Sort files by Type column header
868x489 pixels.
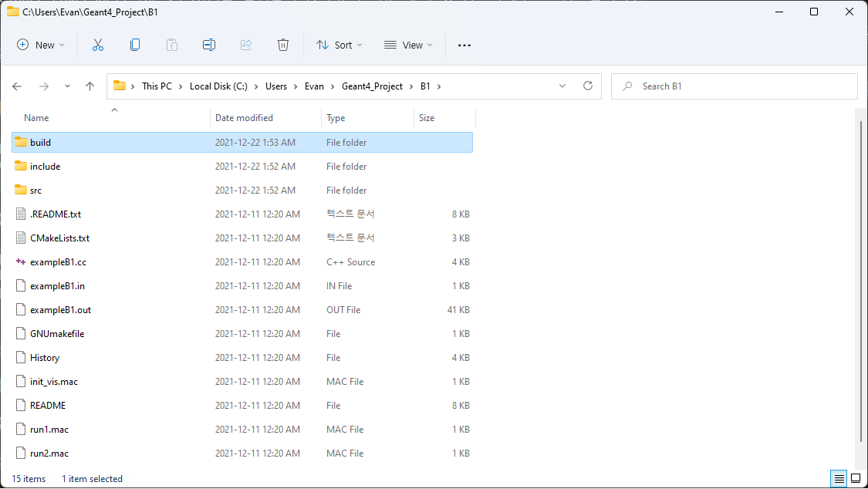click(x=336, y=118)
